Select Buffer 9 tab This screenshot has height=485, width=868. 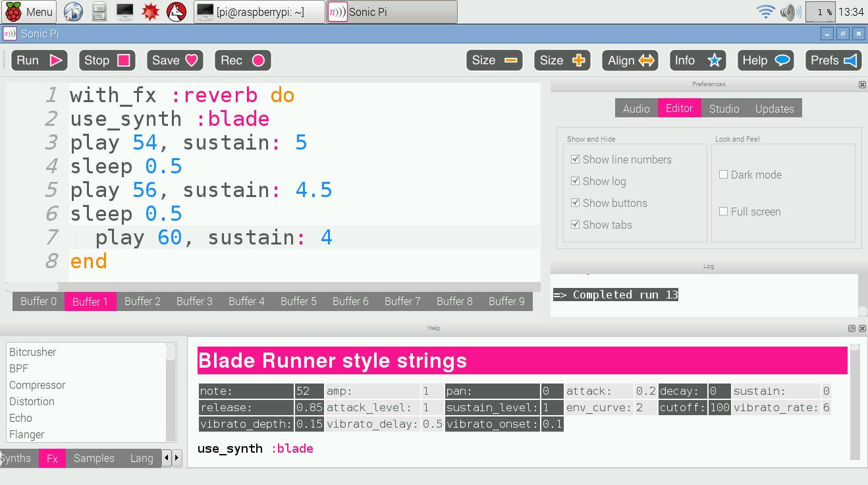point(506,301)
